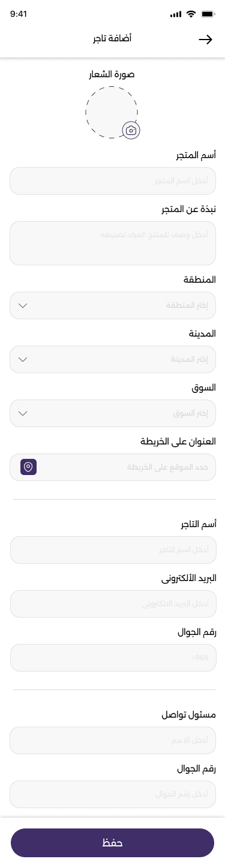Focus the store description text area
Image resolution: width=225 pixels, height=868 pixels.
(x=113, y=243)
